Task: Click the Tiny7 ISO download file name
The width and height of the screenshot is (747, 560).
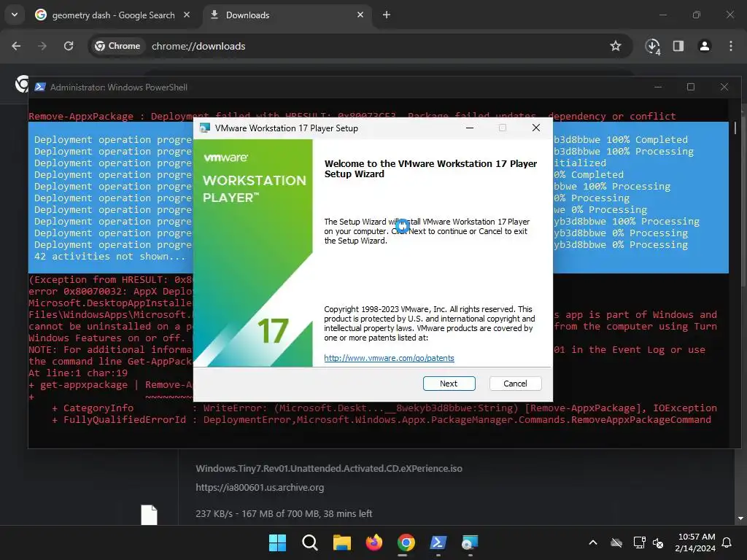Action: coord(329,469)
